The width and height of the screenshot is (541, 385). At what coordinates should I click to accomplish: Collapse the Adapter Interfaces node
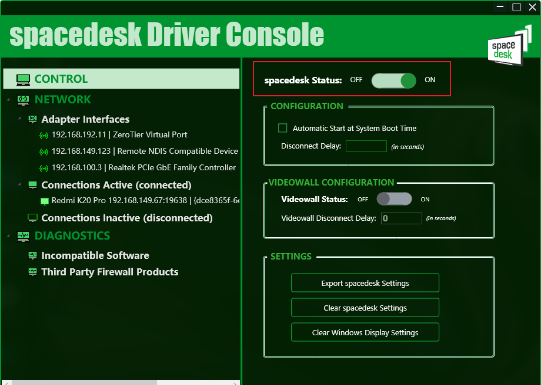click(20, 119)
